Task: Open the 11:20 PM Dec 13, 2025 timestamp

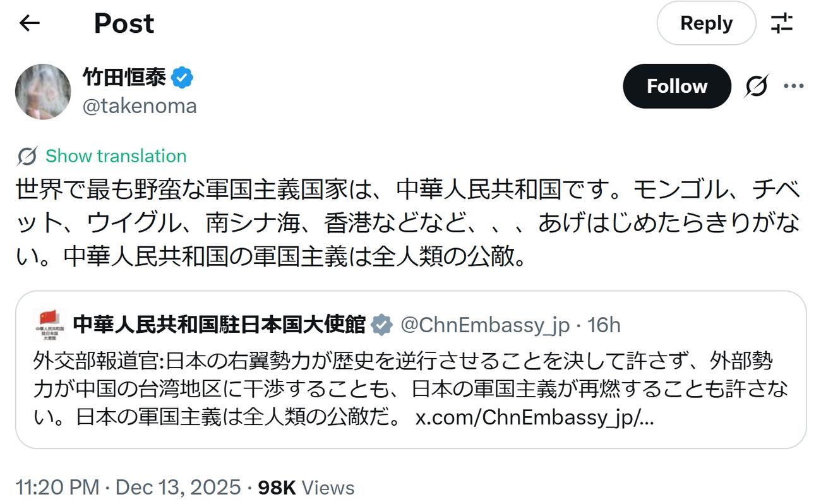Action: pyautogui.click(x=128, y=488)
